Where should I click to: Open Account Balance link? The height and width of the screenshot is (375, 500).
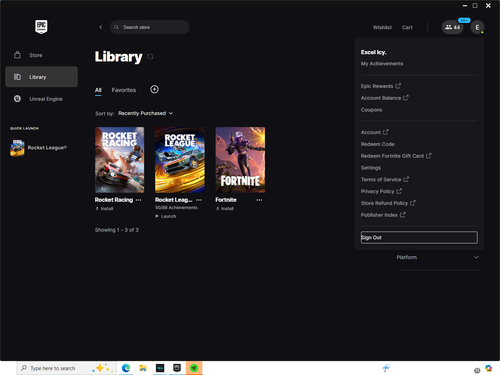[384, 98]
